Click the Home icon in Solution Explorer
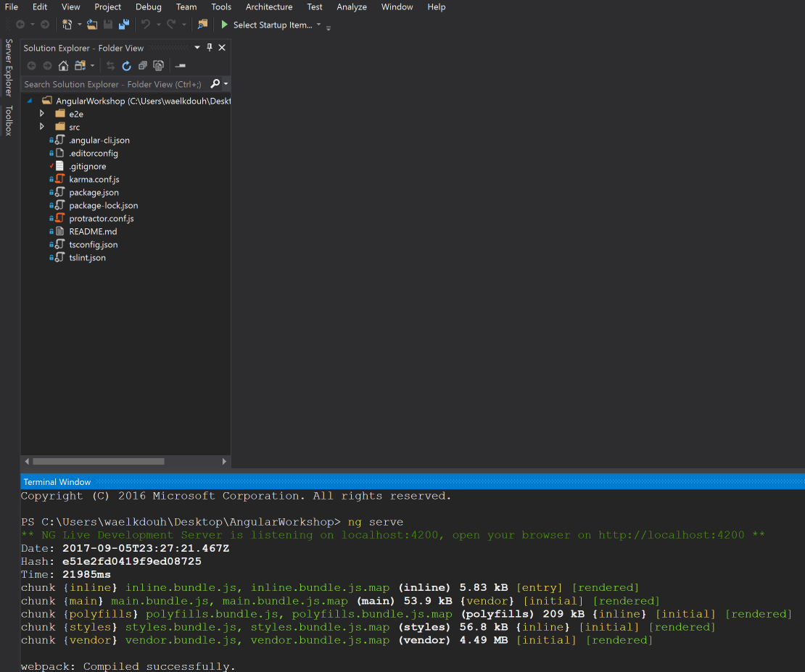This screenshot has height=672, width=805. [63, 66]
